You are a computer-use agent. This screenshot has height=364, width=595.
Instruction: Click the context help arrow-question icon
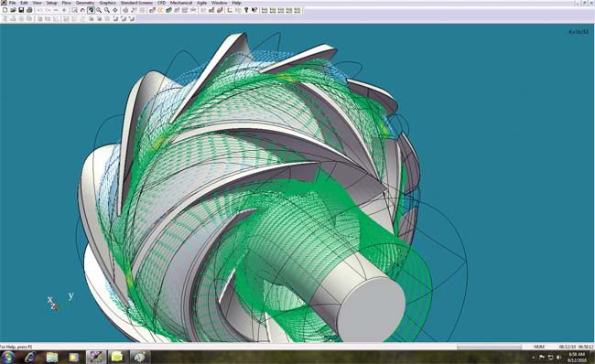[x=254, y=10]
